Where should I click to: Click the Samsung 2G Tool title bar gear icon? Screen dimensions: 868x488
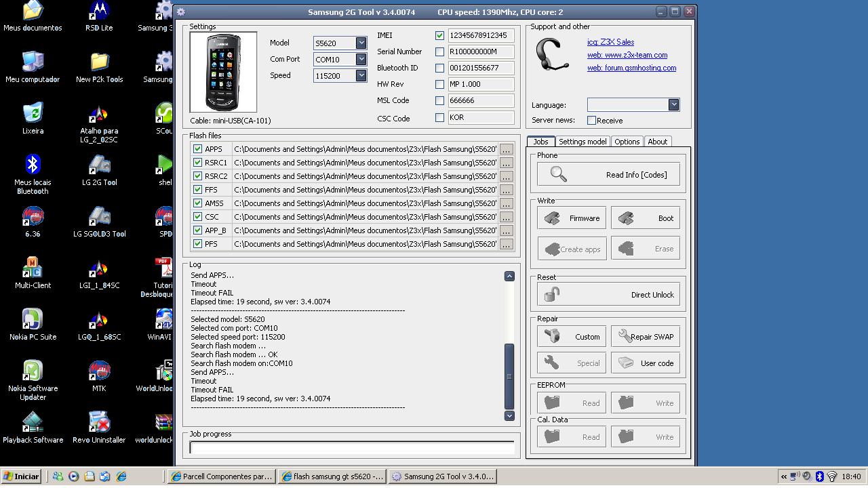(181, 12)
